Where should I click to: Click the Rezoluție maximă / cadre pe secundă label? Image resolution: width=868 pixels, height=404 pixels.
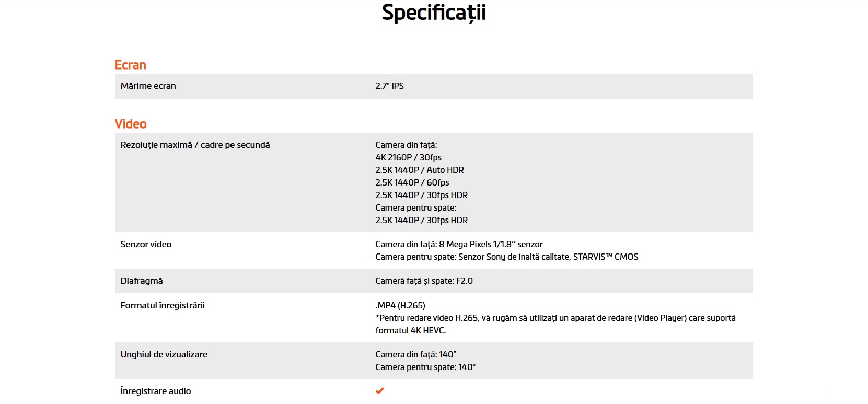pos(195,145)
